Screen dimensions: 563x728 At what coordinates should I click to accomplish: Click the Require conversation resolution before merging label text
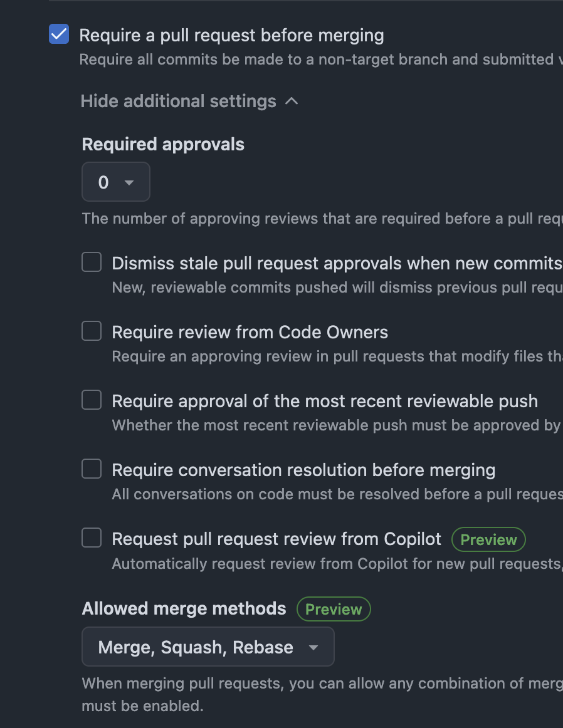point(303,470)
